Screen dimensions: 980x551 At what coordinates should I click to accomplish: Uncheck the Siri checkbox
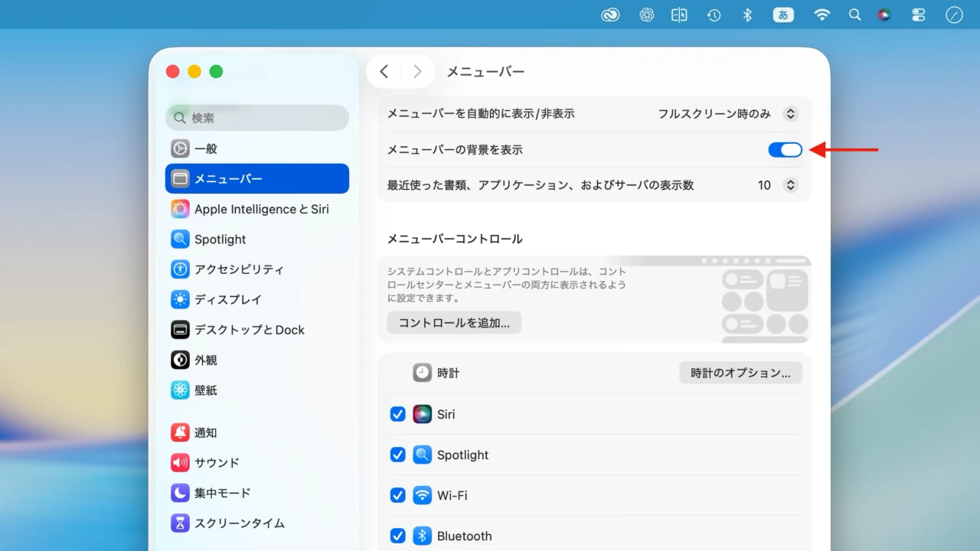pos(398,414)
